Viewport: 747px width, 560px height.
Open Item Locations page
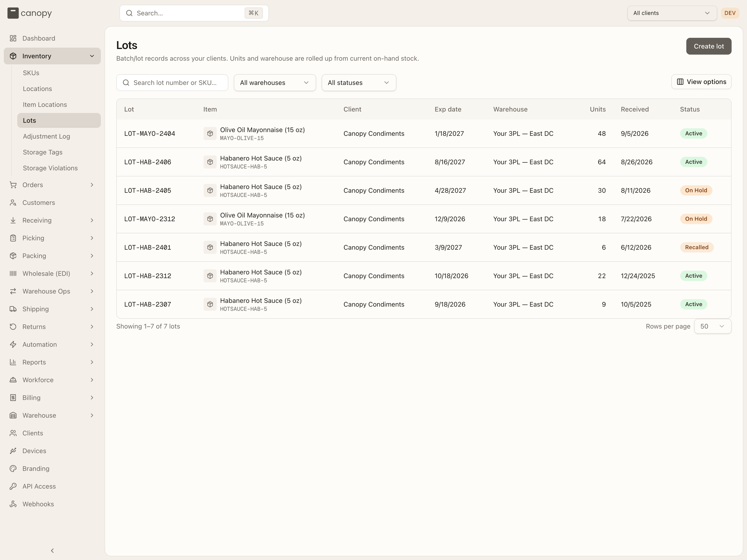click(45, 105)
